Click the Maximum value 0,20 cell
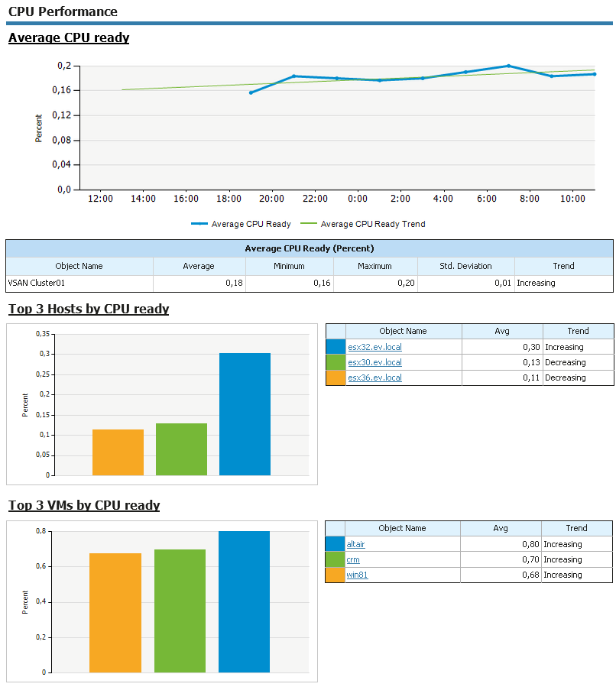616x687 pixels. click(x=375, y=283)
